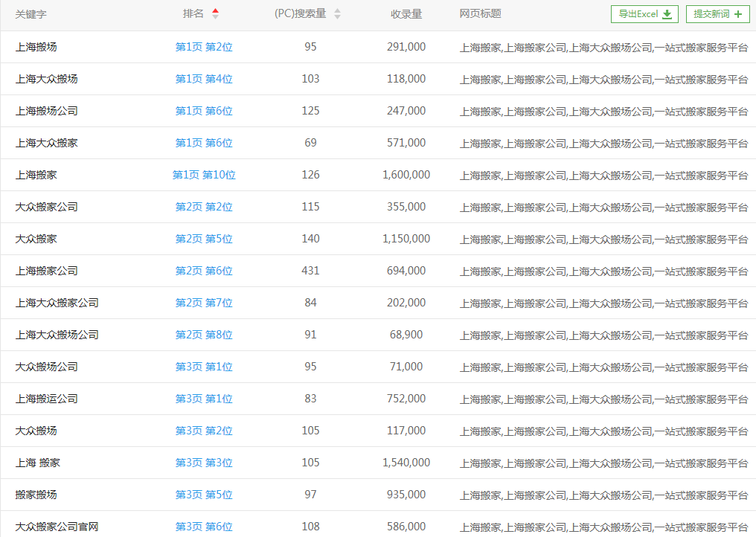Screen dimensions: 756x537
Task: Toggle descending sort on (PC)搜索量 column
Action: click(x=337, y=17)
